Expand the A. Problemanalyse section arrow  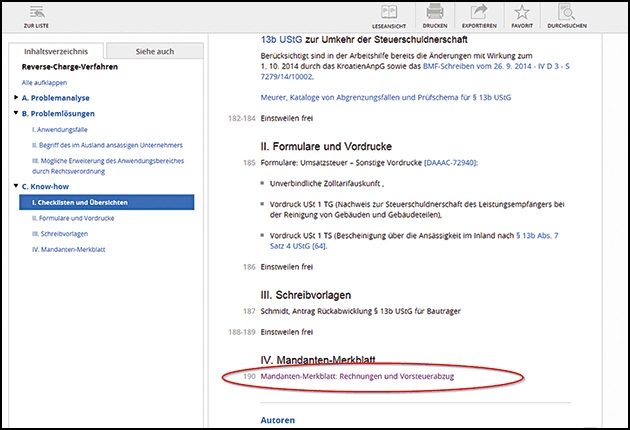tap(15, 98)
